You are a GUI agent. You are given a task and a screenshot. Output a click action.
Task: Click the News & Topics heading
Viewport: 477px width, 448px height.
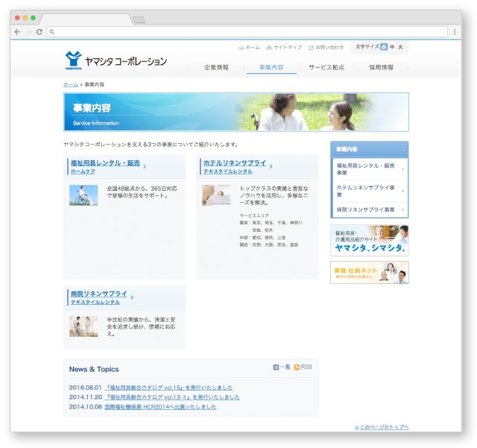94,369
